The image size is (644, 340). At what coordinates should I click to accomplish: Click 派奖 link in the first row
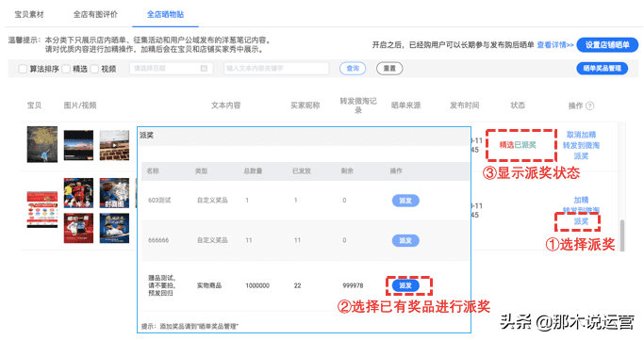click(x=581, y=155)
